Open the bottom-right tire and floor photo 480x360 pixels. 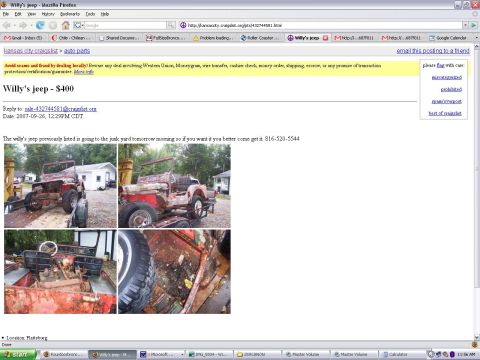click(x=174, y=271)
